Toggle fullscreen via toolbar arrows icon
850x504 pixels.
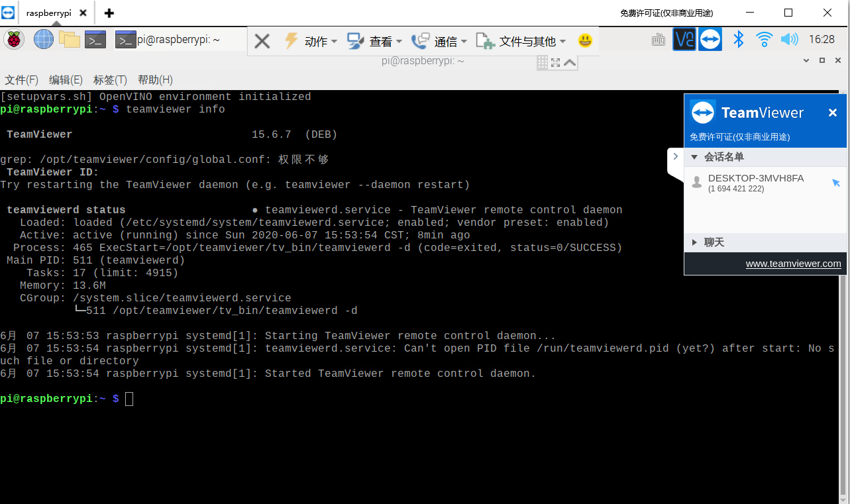pyautogui.click(x=556, y=62)
